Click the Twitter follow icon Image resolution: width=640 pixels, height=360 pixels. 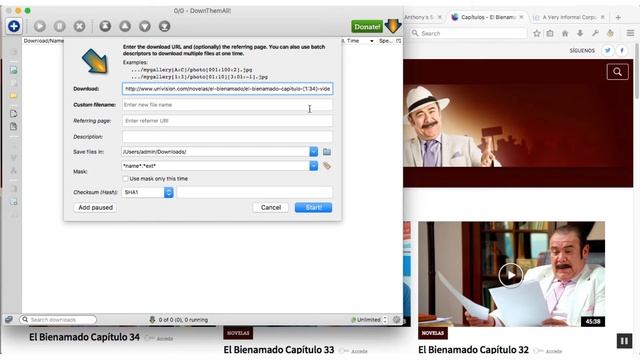point(608,51)
